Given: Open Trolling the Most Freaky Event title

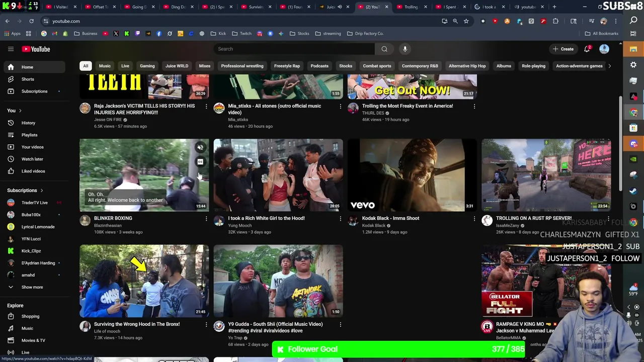Looking at the screenshot, I should coord(408,106).
